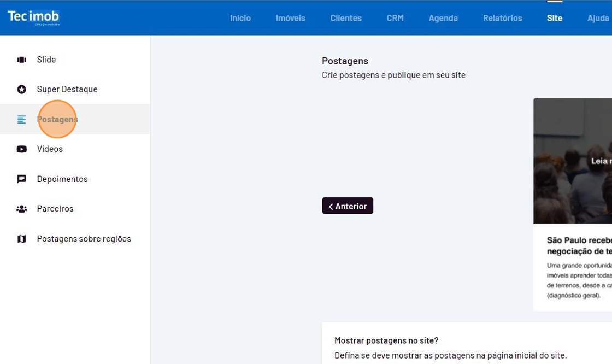Switch to the CRM section

tap(395, 18)
